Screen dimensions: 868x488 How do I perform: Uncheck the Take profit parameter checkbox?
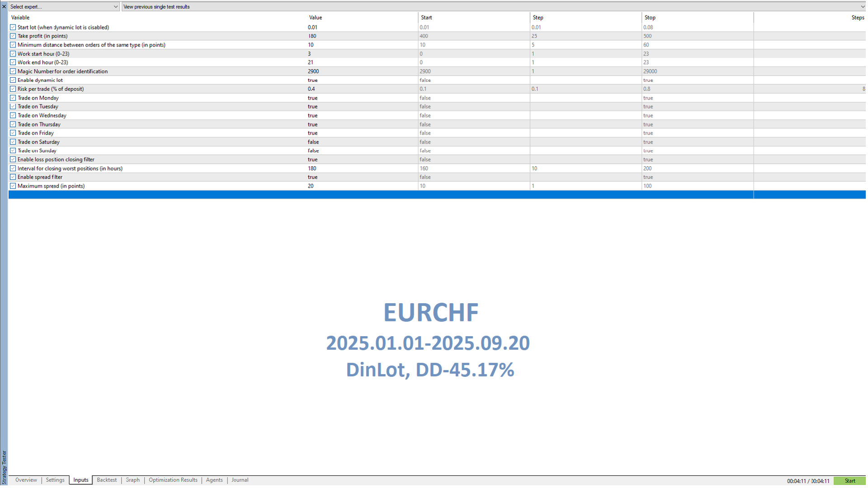click(13, 36)
